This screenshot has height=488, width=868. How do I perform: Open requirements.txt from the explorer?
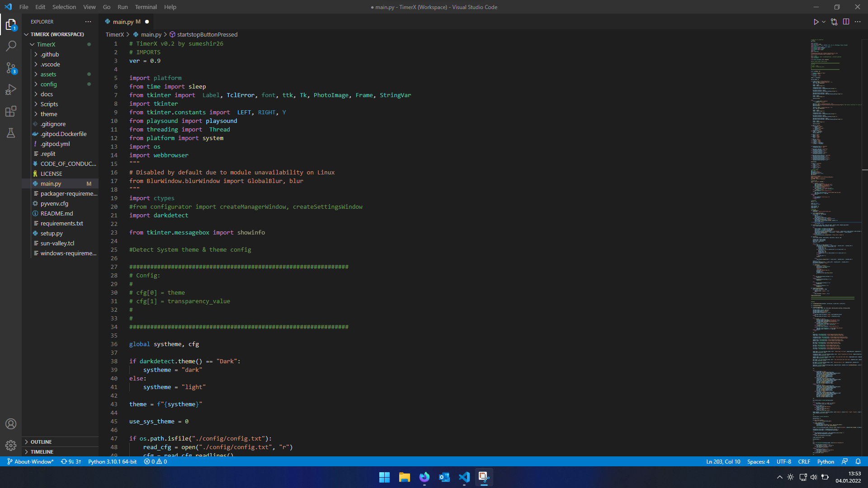(x=61, y=223)
